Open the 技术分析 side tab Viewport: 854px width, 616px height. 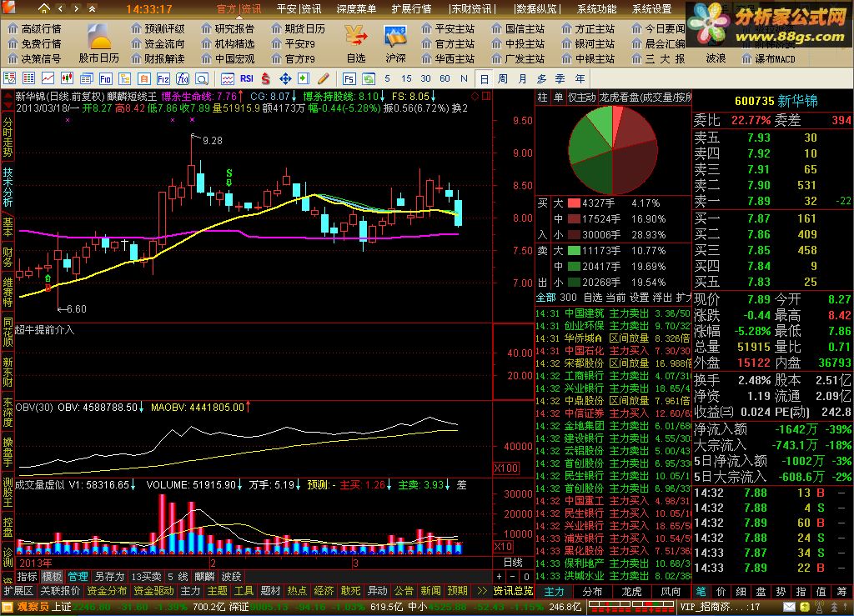pyautogui.click(x=8, y=188)
